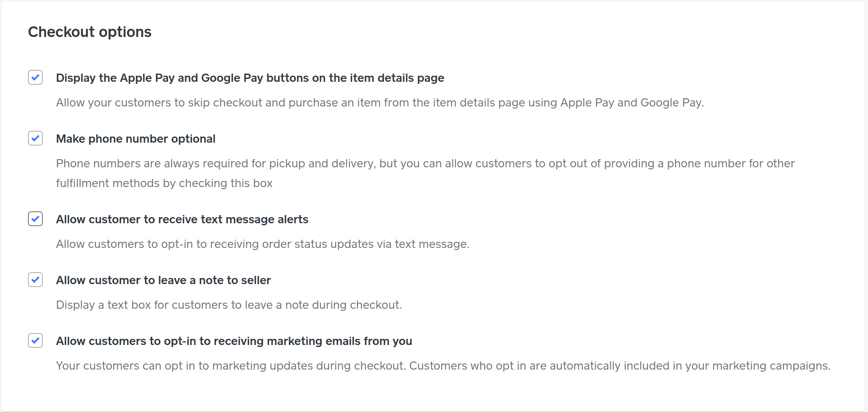Uncheck the leave a note to seller checkbox
The image size is (868, 412).
(x=35, y=280)
